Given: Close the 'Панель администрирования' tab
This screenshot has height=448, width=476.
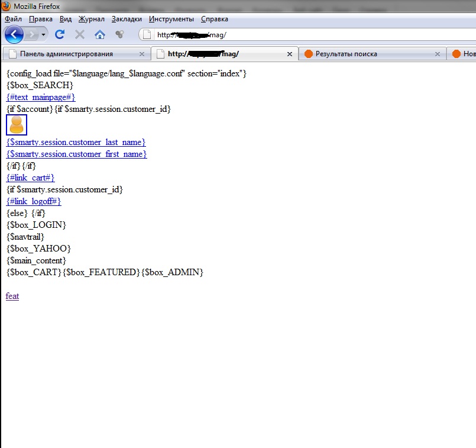Looking at the screenshot, I should tap(141, 54).
